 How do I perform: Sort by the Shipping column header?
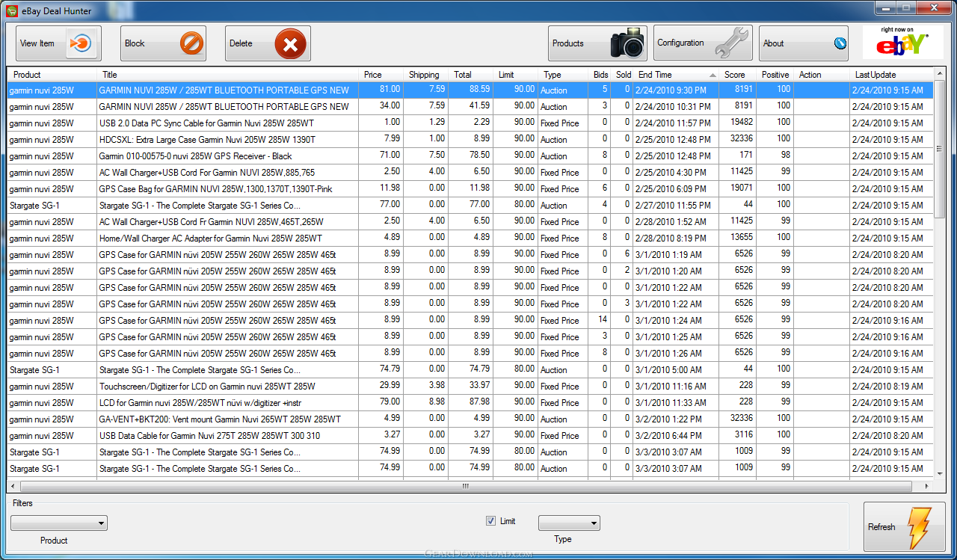pyautogui.click(x=426, y=75)
